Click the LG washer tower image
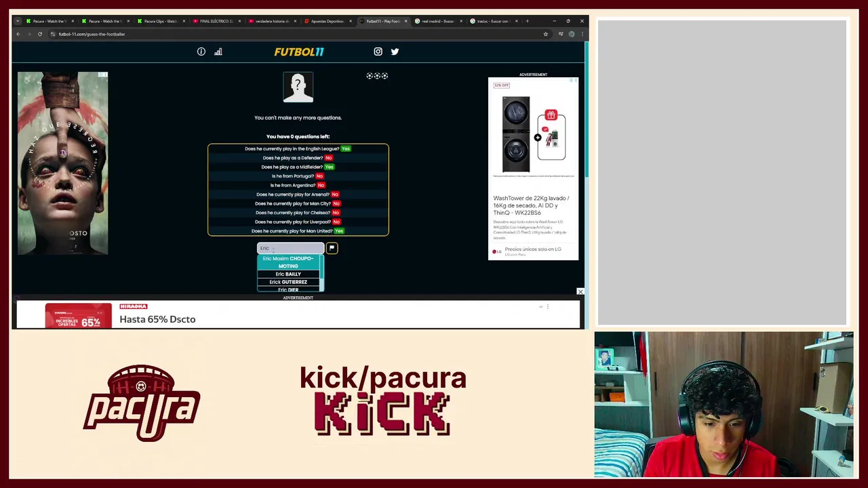The height and width of the screenshot is (488, 868). coord(516,134)
